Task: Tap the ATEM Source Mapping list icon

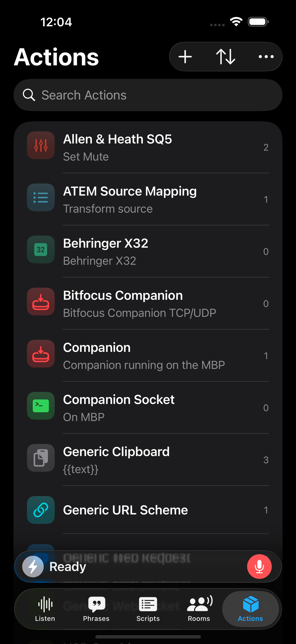Action: click(41, 198)
